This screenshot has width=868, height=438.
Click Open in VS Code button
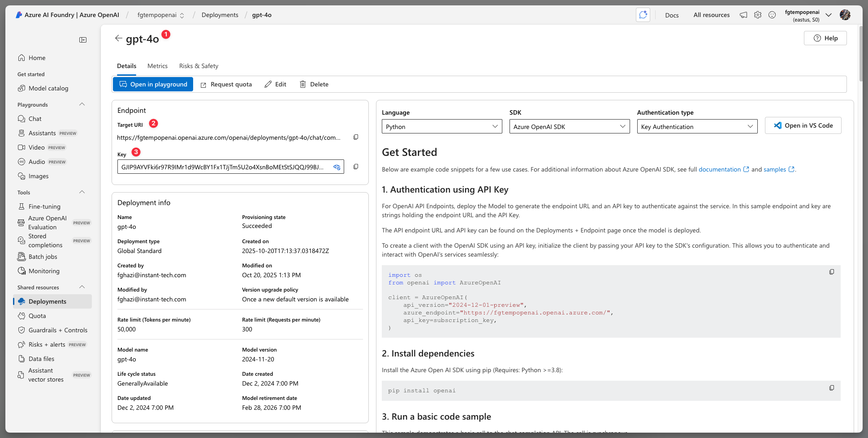coord(803,125)
